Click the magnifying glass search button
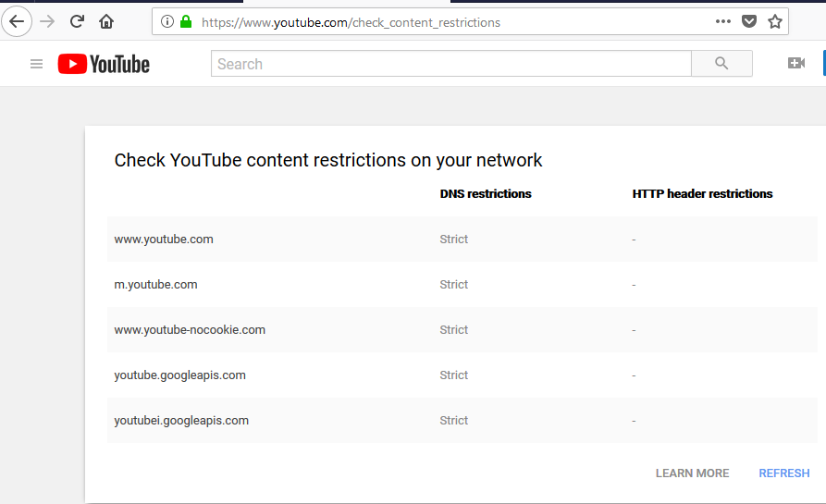Screen dimensions: 826x504 click(x=721, y=64)
